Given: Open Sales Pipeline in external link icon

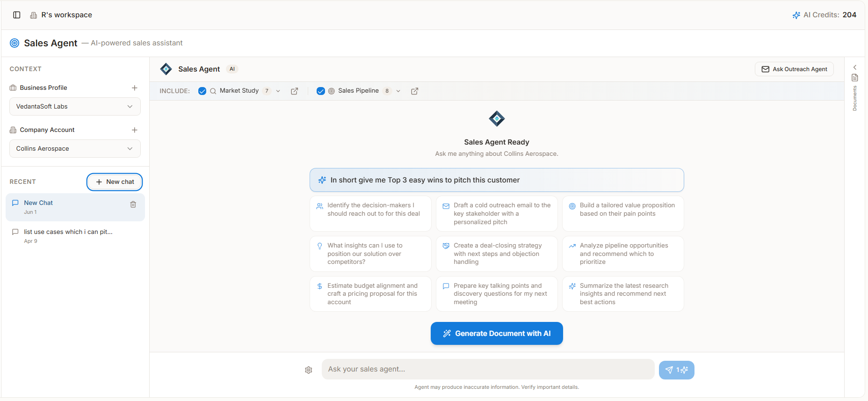Looking at the screenshot, I should [x=415, y=91].
